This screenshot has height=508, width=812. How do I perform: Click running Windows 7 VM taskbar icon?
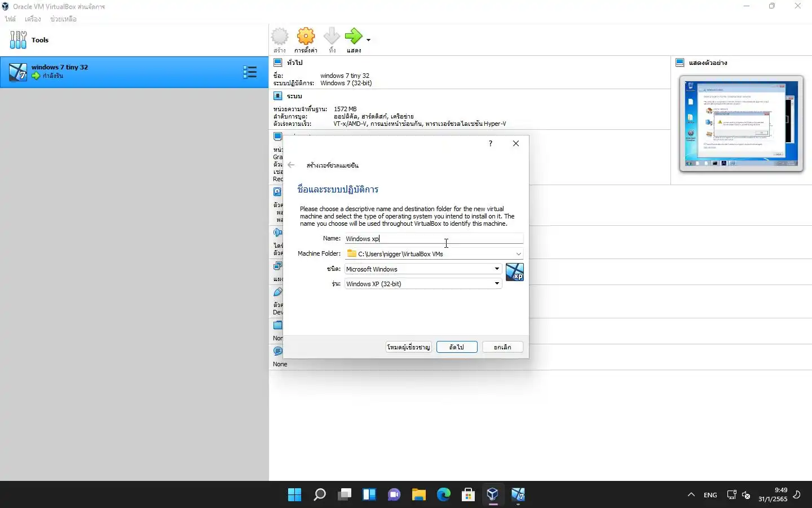pos(518,495)
